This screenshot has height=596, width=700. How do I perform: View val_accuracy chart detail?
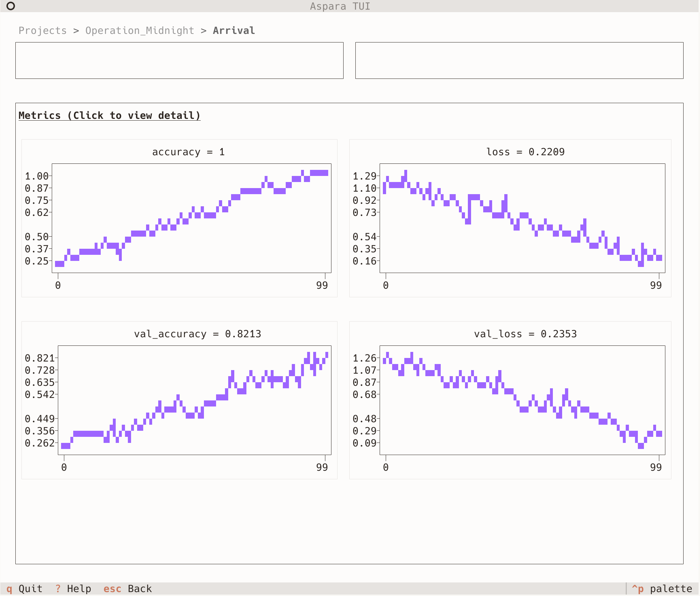pos(194,400)
